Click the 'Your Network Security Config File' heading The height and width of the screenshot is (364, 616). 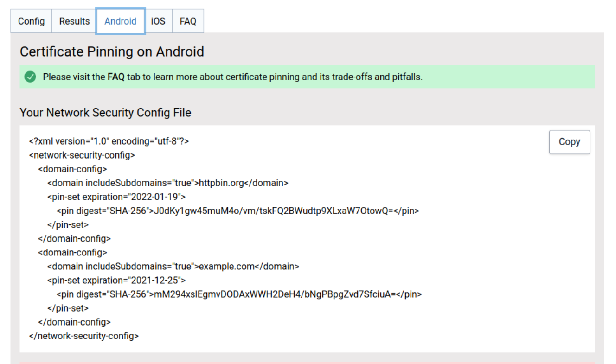click(105, 113)
